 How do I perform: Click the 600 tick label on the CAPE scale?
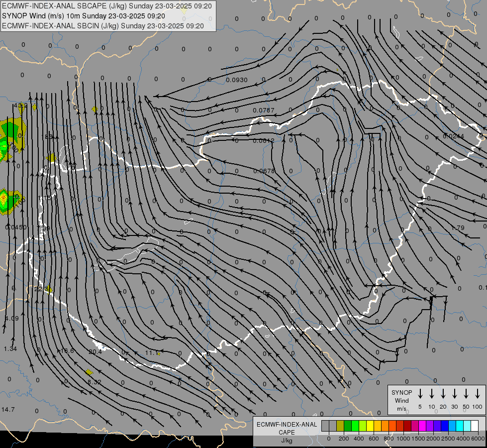[x=374, y=439]
